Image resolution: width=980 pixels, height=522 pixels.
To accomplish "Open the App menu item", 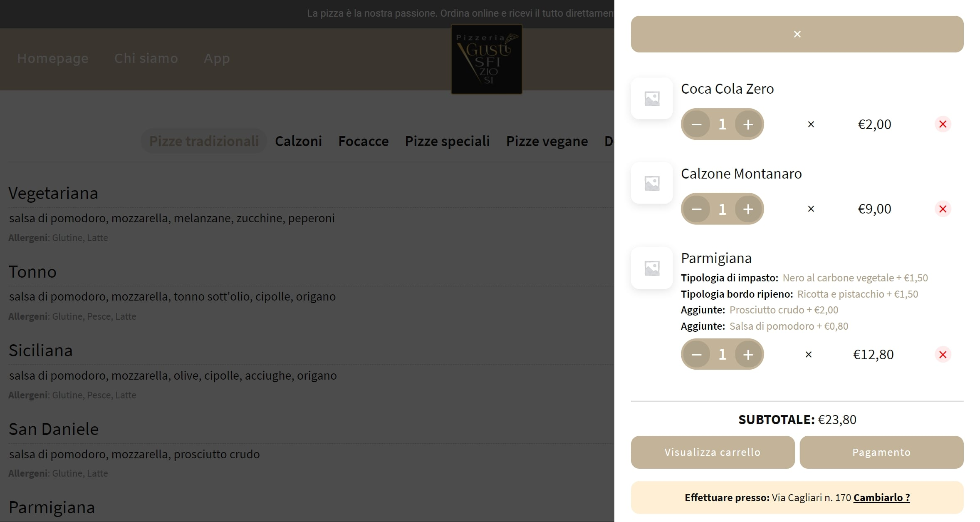I will (x=217, y=58).
